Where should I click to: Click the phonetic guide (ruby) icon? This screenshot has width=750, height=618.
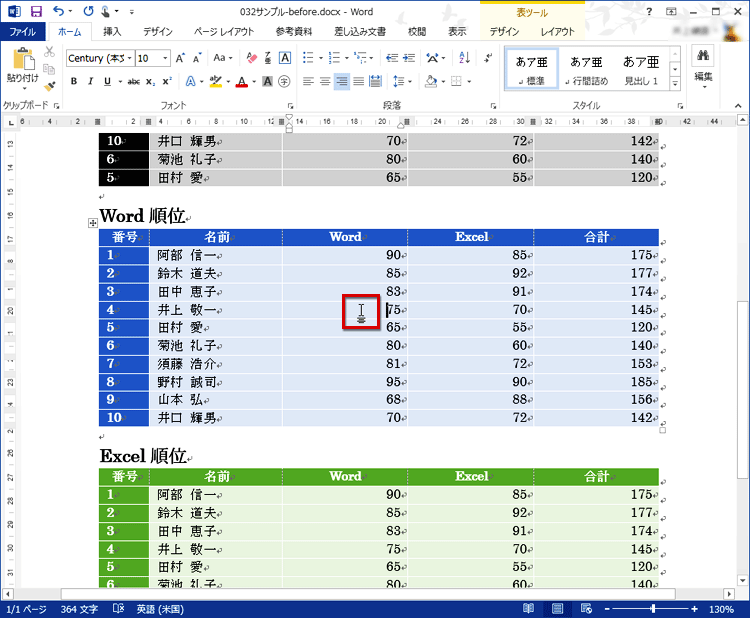pos(268,58)
